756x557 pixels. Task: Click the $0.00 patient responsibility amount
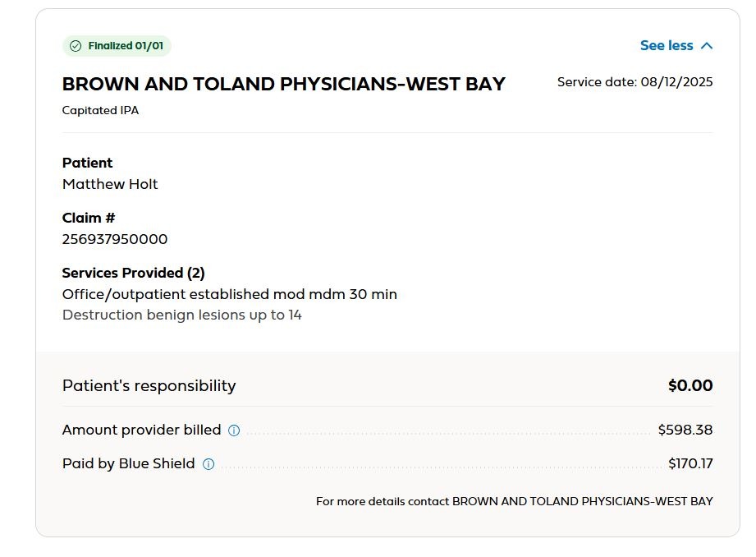pos(690,385)
